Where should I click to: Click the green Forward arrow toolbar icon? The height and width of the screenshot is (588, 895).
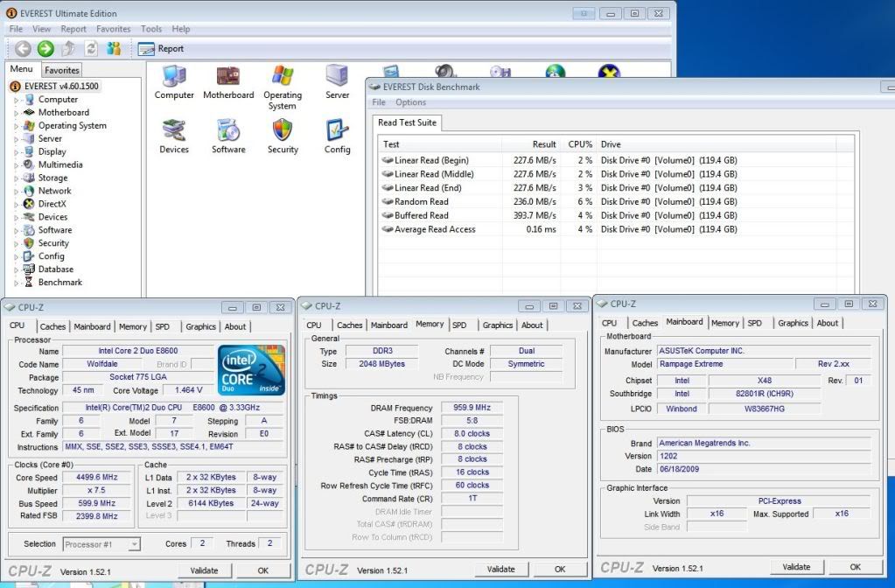click(x=45, y=48)
